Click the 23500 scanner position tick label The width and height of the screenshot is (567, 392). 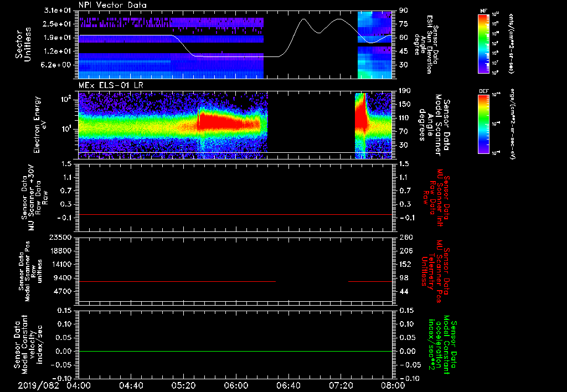(x=61, y=237)
